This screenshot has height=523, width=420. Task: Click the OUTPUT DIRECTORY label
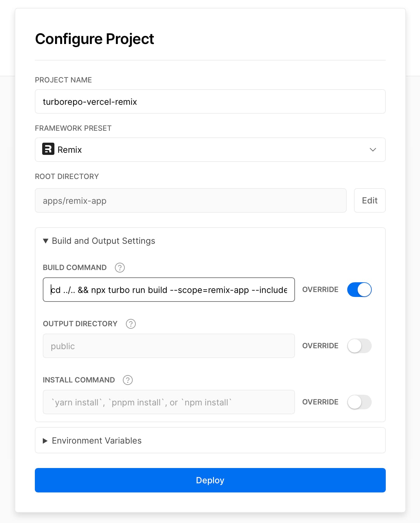[80, 324]
